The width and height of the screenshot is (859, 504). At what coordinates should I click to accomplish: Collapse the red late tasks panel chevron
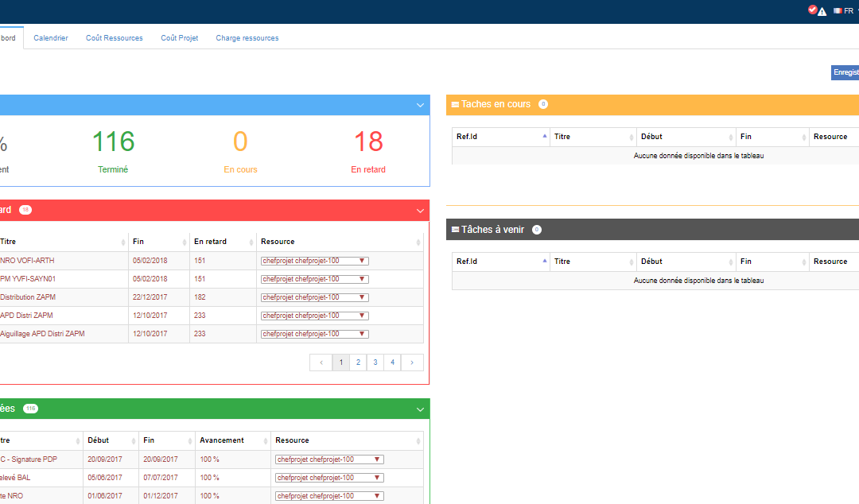point(420,211)
